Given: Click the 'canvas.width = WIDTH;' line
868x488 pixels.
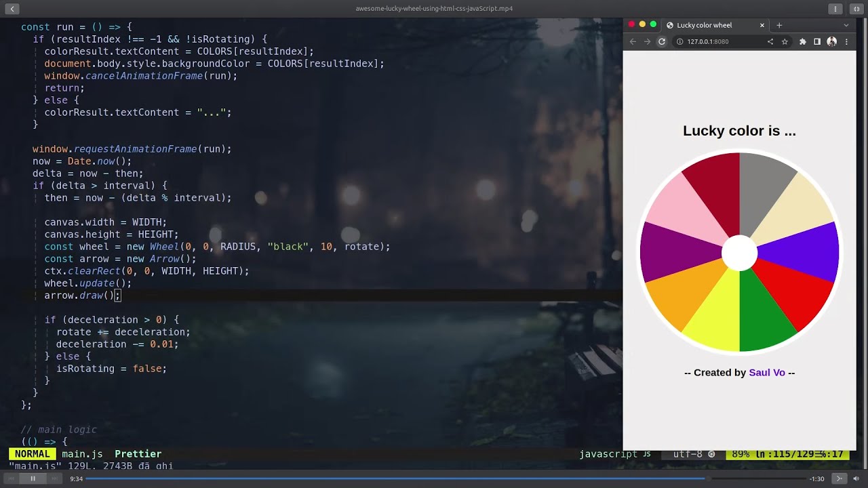Looking at the screenshot, I should [x=105, y=222].
